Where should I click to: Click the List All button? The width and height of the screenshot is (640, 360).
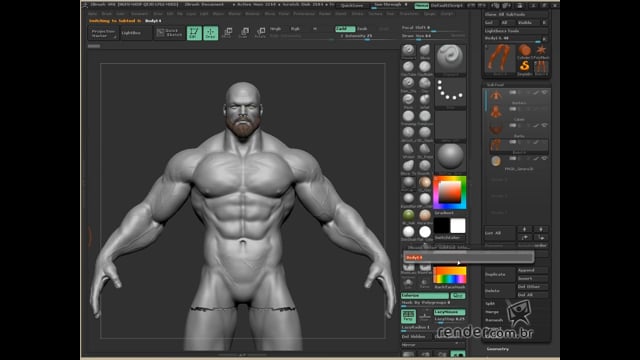pyautogui.click(x=500, y=233)
